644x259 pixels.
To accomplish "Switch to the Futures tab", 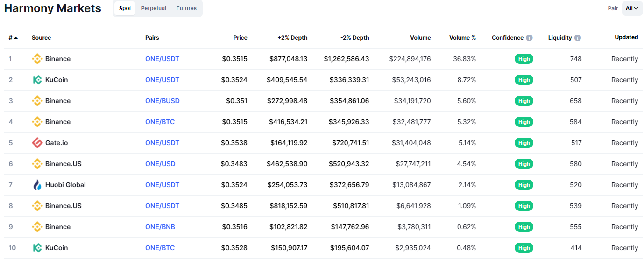I will (x=186, y=8).
